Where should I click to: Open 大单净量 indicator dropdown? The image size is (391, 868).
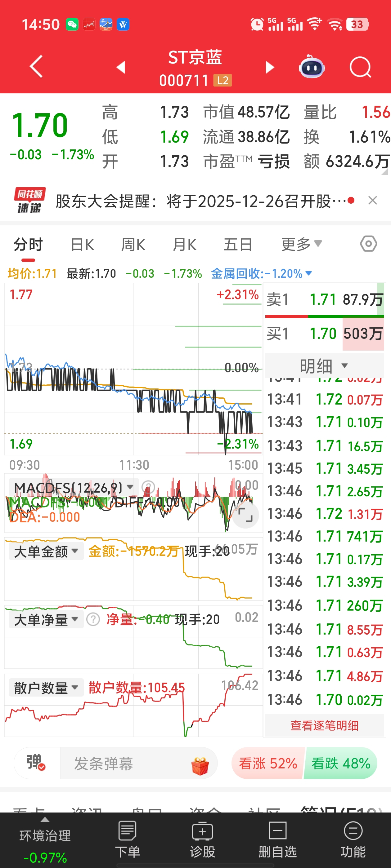click(46, 619)
